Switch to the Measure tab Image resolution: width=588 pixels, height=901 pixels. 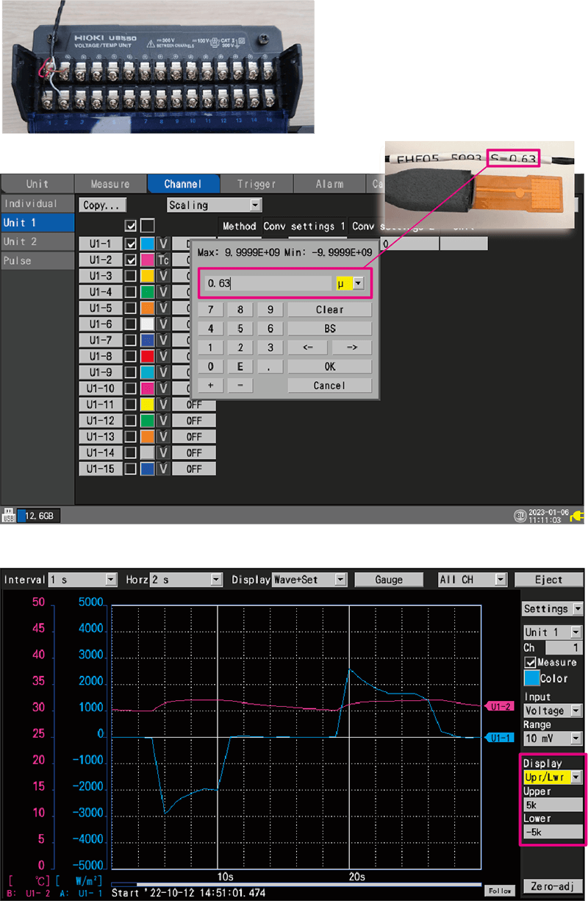point(110,184)
